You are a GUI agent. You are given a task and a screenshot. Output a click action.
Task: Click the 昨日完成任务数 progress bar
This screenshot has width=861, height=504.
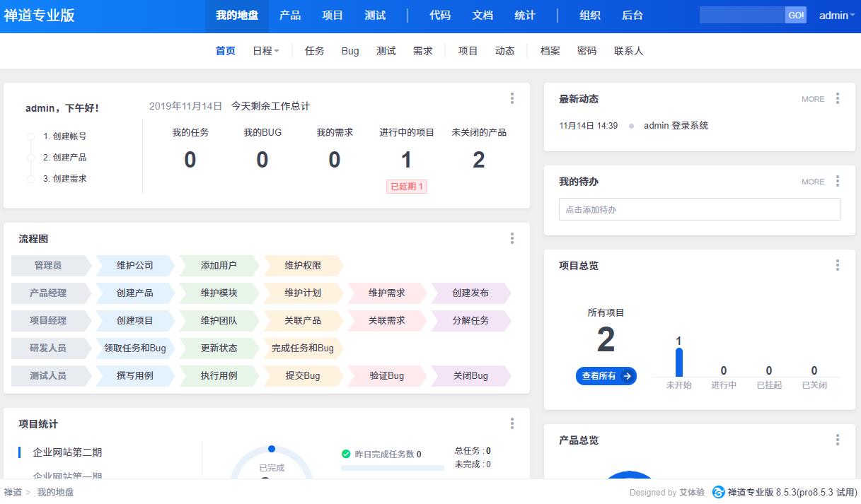click(x=393, y=468)
